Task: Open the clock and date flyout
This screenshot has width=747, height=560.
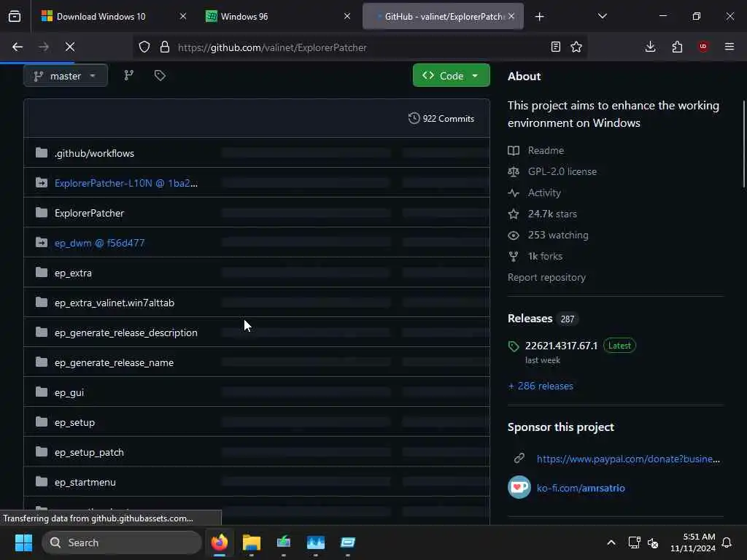Action: coord(693,542)
